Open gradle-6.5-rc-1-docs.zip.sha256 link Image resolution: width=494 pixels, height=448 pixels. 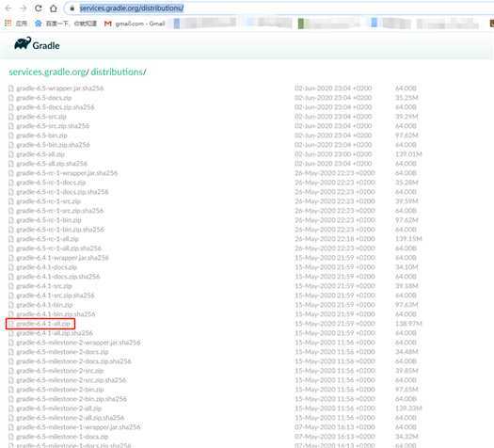[x=62, y=192]
